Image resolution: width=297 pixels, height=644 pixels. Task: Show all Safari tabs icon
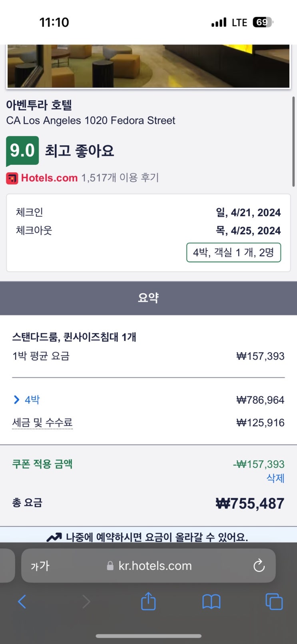coord(274,601)
